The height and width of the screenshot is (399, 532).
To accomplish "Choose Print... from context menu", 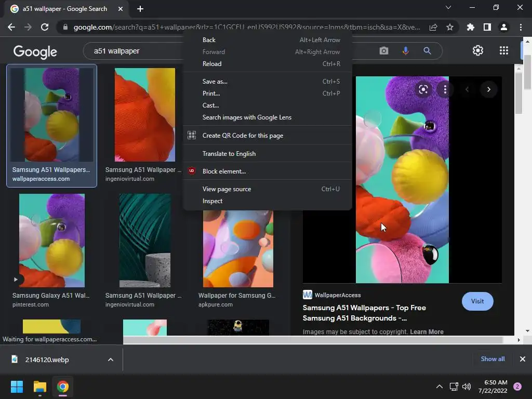I will coord(268,94).
